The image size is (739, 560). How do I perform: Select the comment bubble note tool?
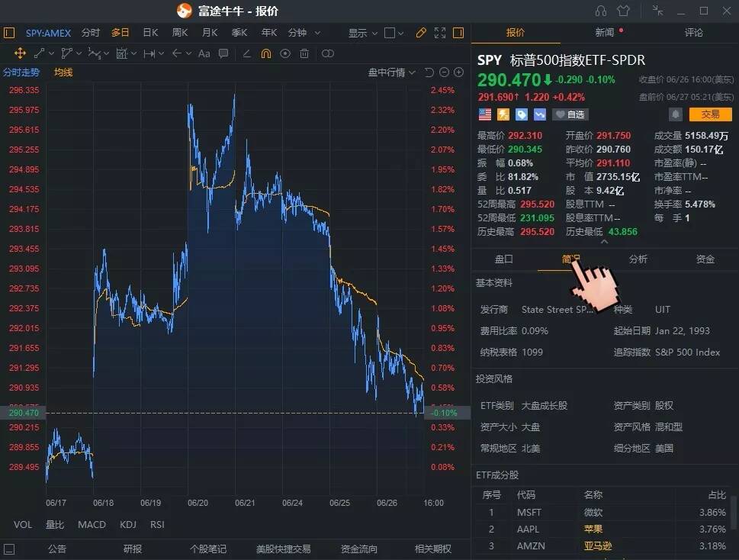[x=223, y=53]
